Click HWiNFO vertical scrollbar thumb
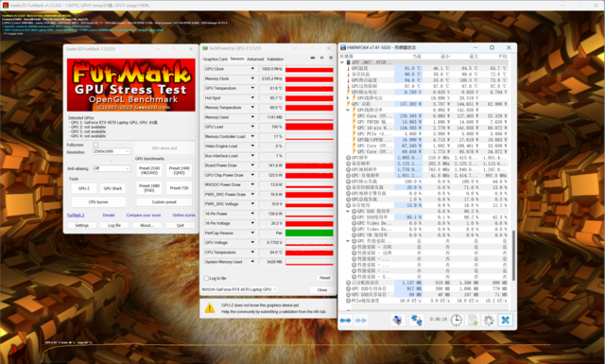 coord(513,256)
